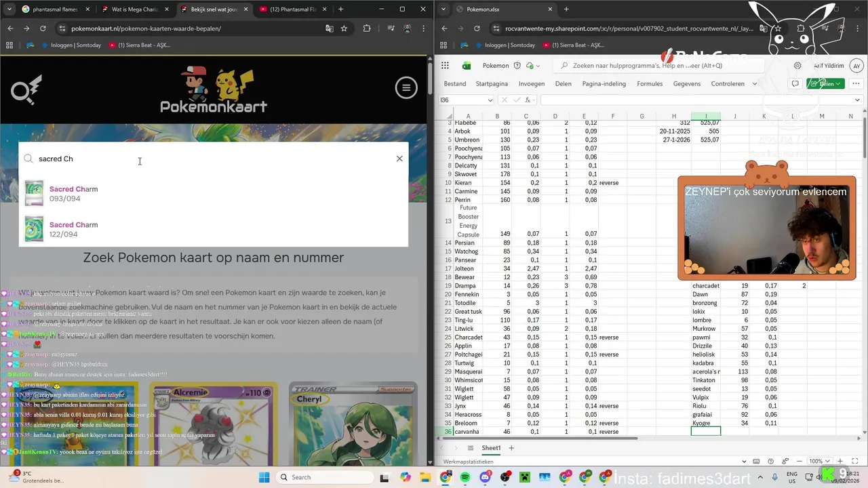Open the cell name box dropdown I36
Screen dimensions: 868x488
[490, 100]
